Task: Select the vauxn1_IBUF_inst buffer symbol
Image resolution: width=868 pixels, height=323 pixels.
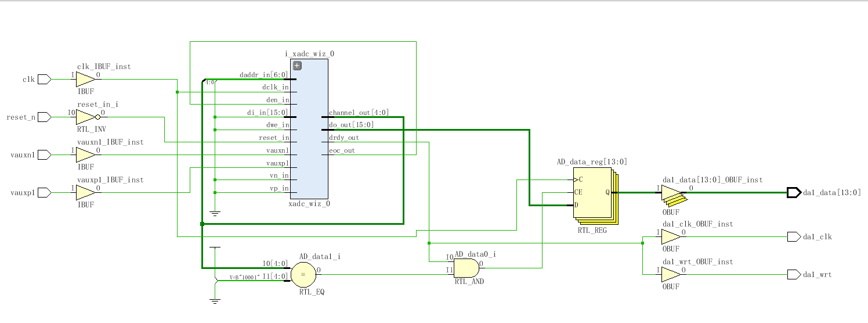Action: (85, 155)
